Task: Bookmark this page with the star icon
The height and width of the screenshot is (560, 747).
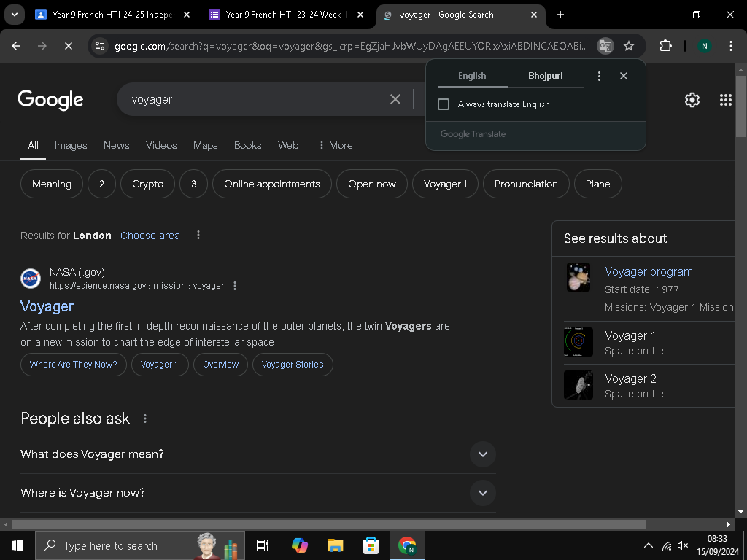Action: click(629, 46)
